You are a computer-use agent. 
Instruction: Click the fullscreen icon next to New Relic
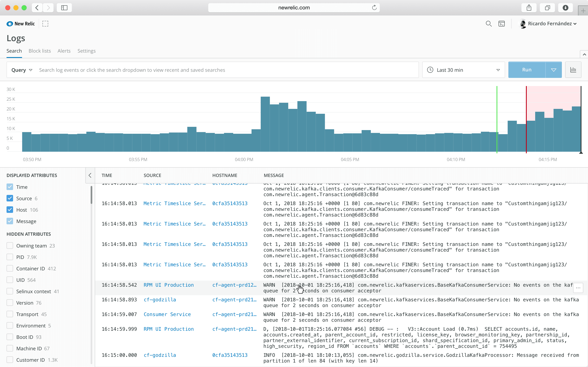click(45, 23)
